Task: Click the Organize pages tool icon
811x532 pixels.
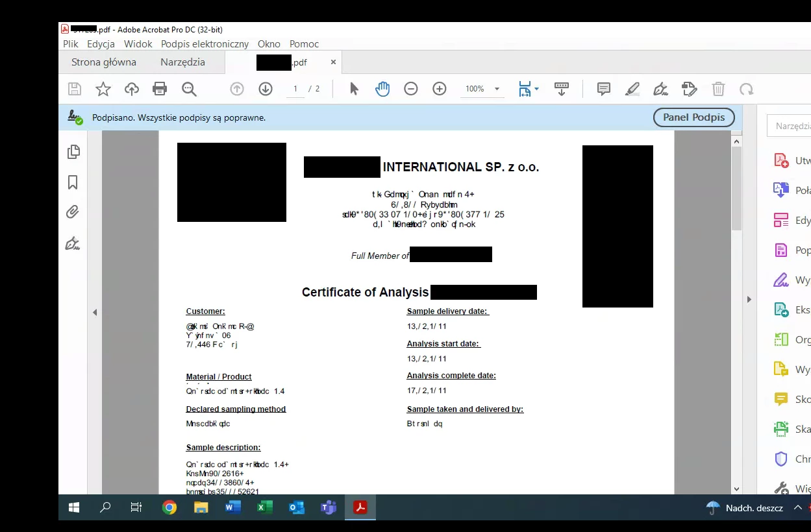Action: pos(781,339)
